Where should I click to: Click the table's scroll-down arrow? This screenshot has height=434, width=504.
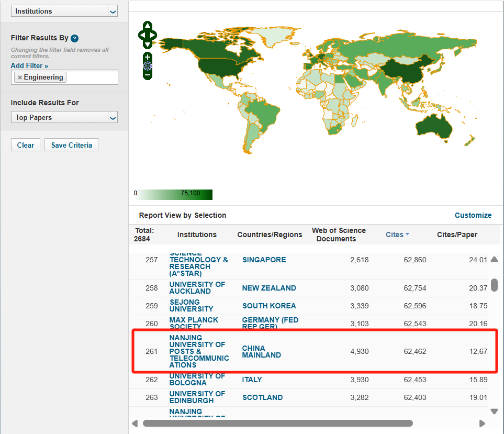(x=494, y=411)
